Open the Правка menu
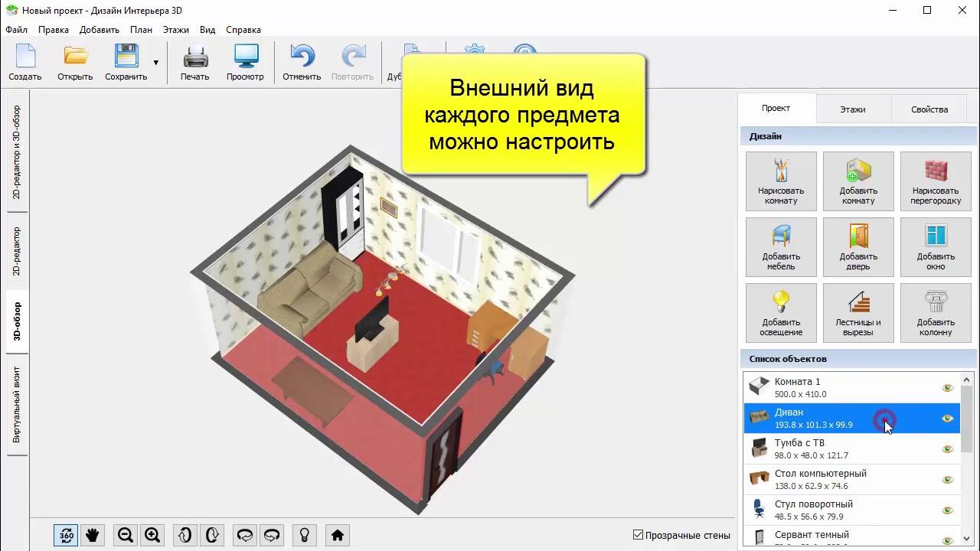 [x=54, y=30]
